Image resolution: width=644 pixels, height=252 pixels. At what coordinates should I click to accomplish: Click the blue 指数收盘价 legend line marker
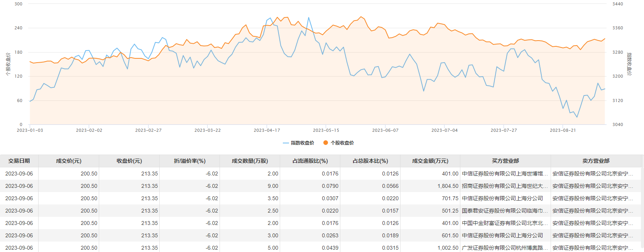pos(286,143)
